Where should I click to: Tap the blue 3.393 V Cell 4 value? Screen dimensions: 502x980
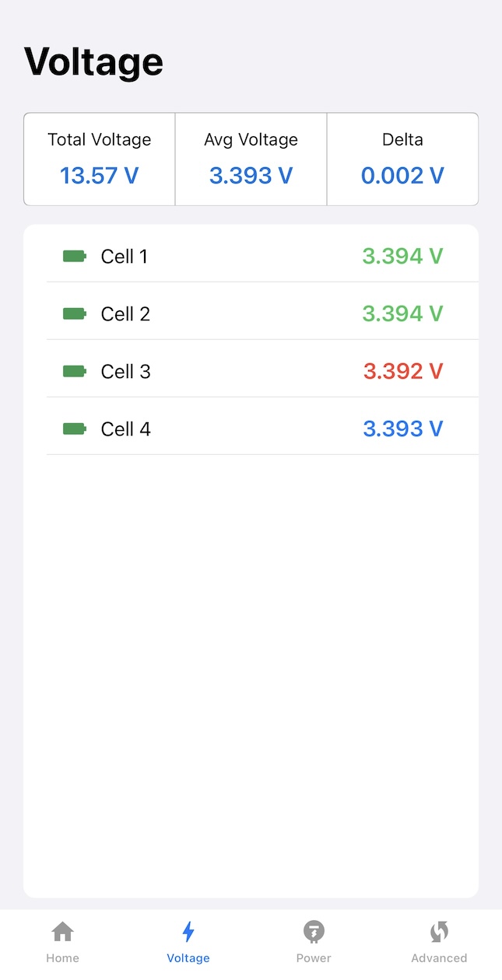pyautogui.click(x=403, y=429)
